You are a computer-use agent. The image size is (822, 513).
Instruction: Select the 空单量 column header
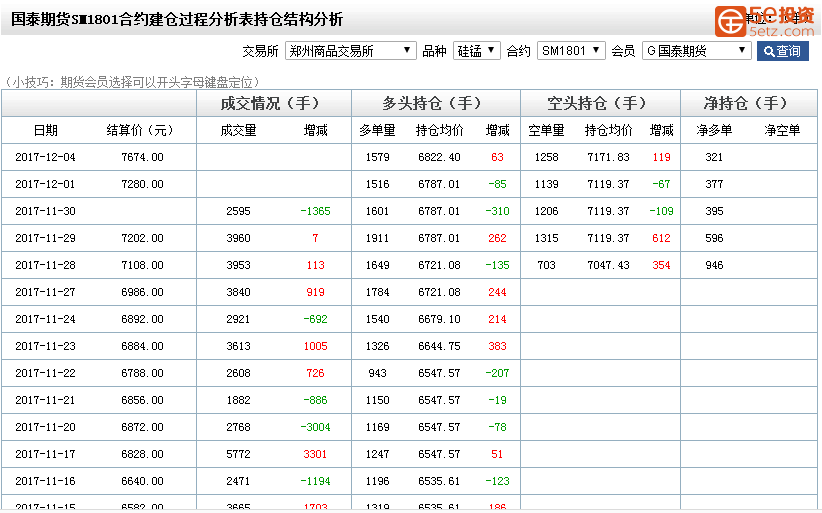click(x=546, y=130)
